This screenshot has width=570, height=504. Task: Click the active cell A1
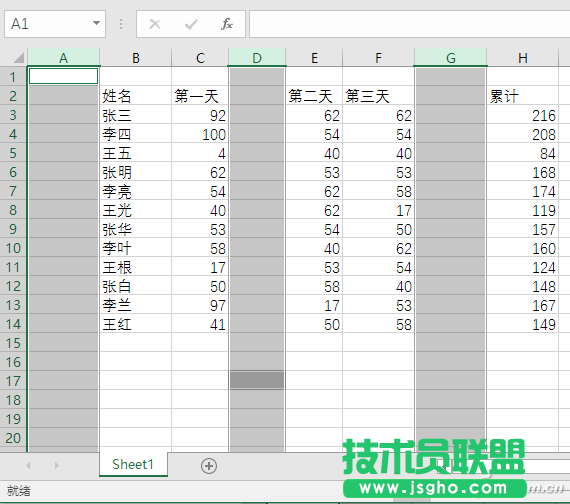click(x=64, y=76)
